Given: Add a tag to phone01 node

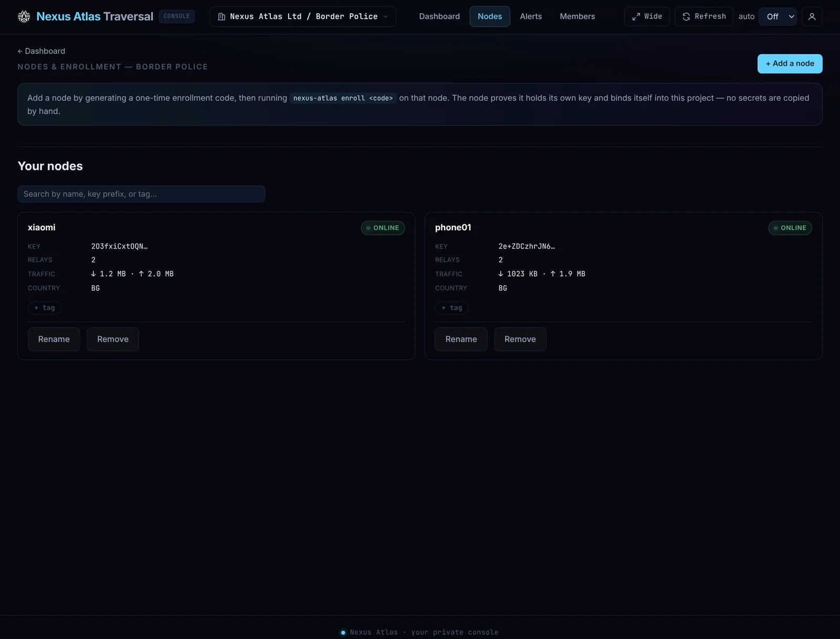Looking at the screenshot, I should tap(452, 308).
